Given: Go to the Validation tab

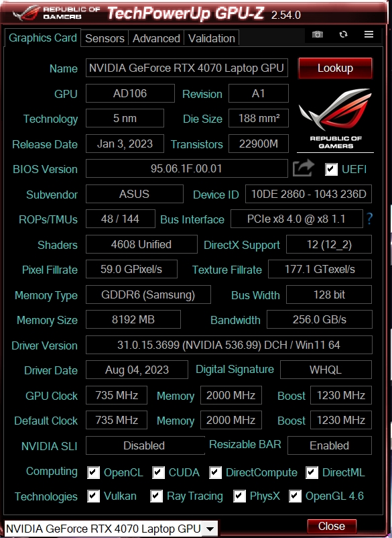Looking at the screenshot, I should point(212,38).
